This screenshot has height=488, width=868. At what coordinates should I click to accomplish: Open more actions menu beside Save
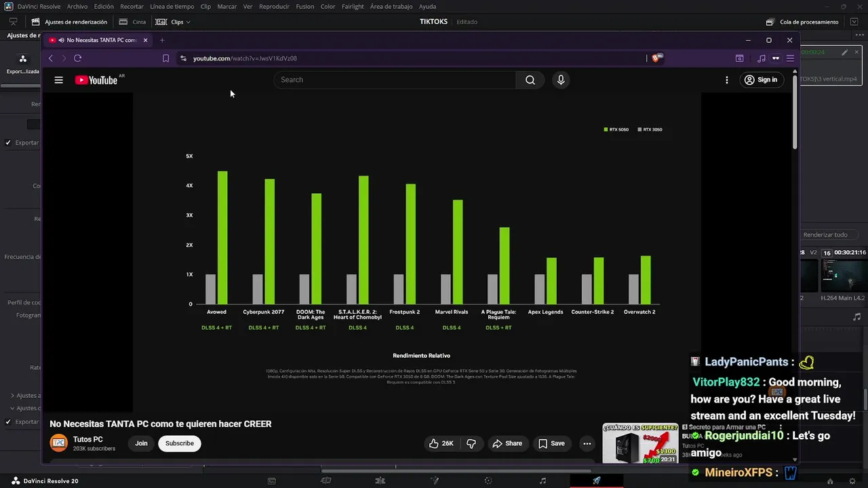[587, 443]
